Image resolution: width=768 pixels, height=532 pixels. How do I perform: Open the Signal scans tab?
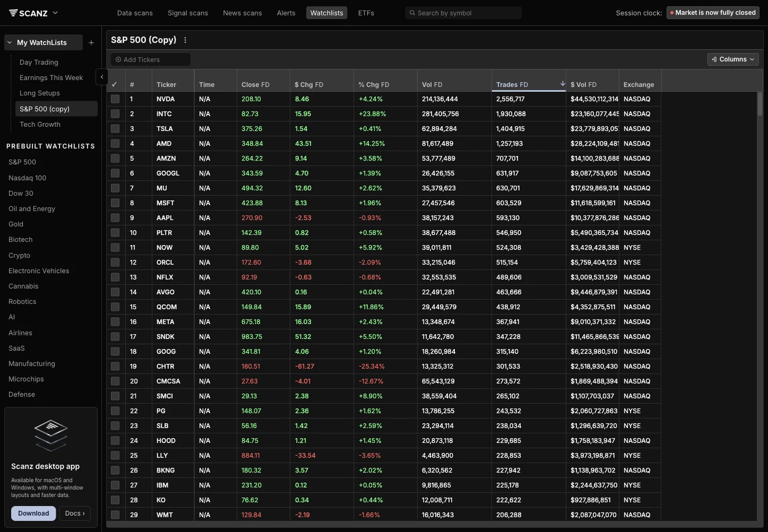click(188, 13)
